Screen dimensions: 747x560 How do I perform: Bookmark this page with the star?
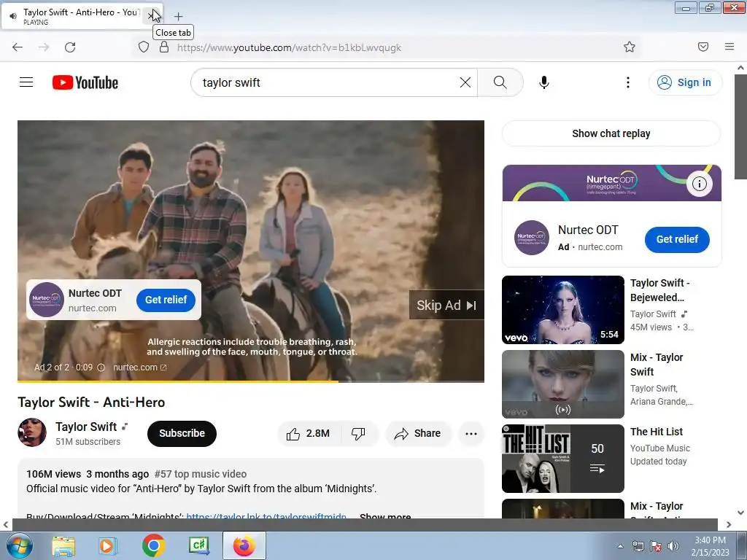[630, 47]
